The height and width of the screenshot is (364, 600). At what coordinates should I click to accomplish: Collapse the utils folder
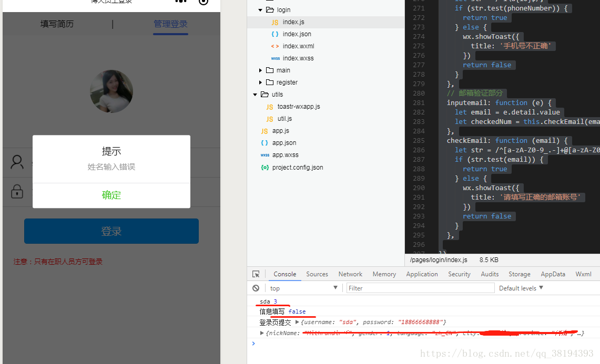(255, 95)
